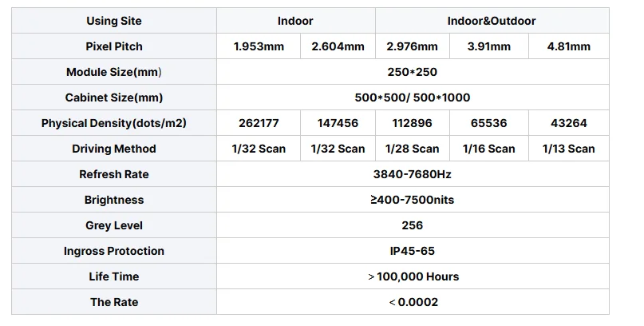644x326 pixels.
Task: Click the Grey Level row label
Action: click(x=114, y=225)
